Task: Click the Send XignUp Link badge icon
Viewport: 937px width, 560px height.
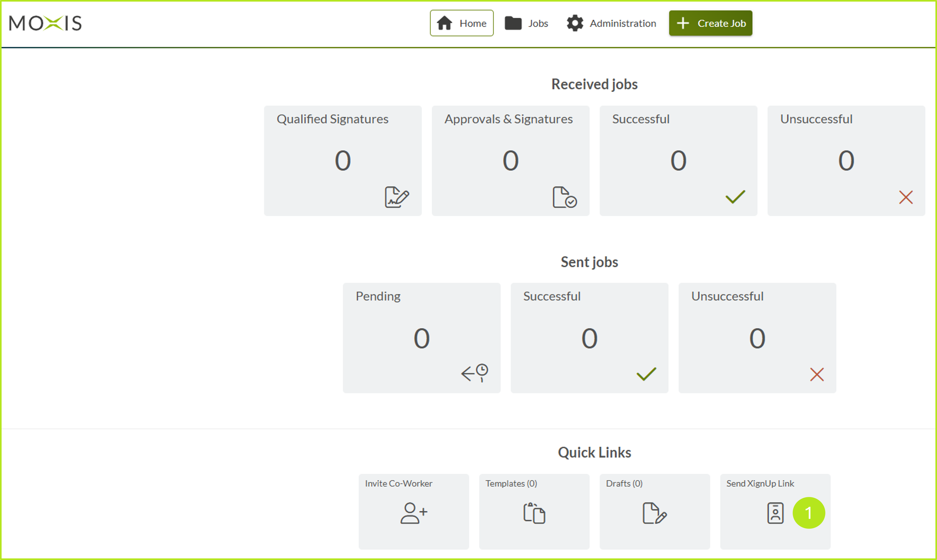Action: point(775,513)
